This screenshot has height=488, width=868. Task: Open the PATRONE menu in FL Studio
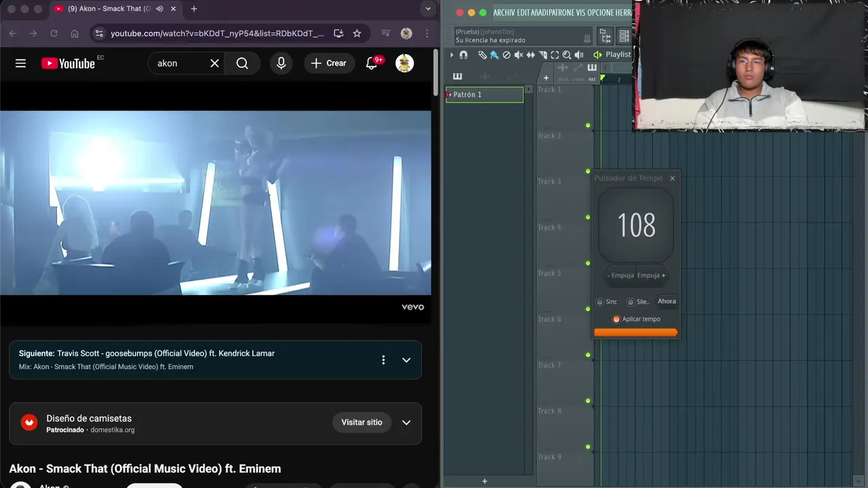pos(562,12)
